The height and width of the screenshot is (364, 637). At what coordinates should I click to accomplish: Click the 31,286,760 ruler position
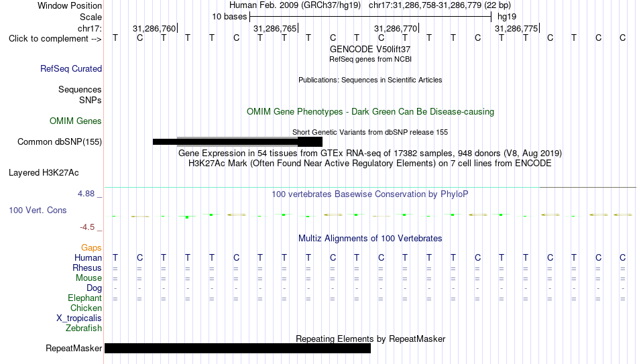coord(154,28)
